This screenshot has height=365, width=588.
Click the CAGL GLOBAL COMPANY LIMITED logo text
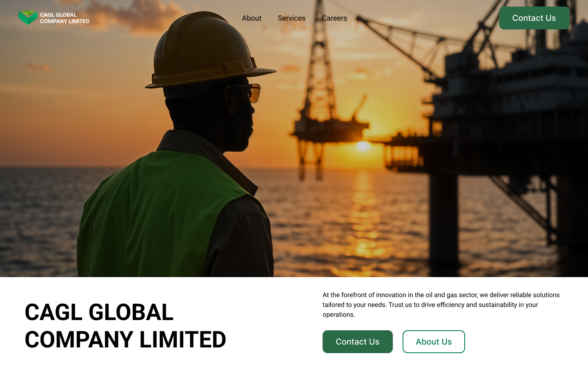click(65, 18)
